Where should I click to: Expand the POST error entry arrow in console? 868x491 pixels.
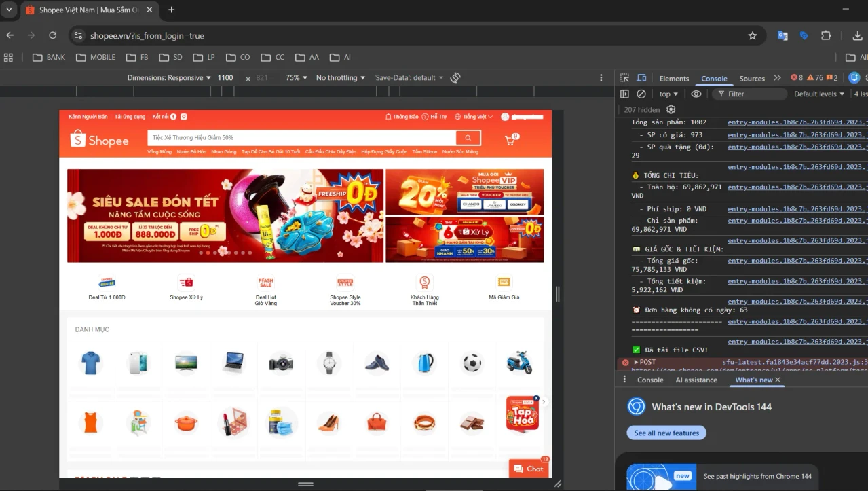point(636,362)
